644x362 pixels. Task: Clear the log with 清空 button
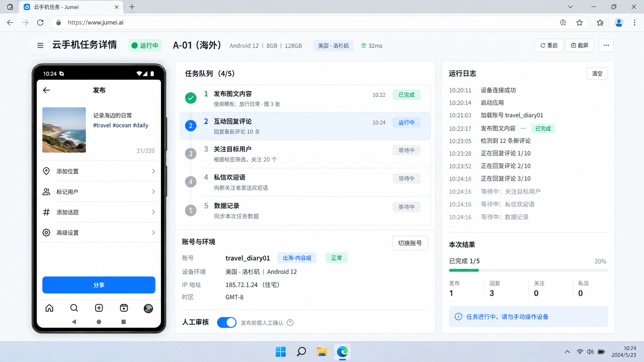(x=597, y=73)
